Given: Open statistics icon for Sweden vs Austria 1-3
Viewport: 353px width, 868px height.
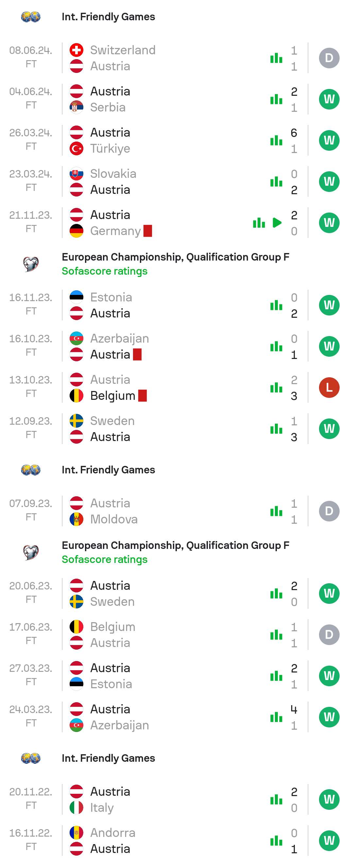Looking at the screenshot, I should point(276,429).
